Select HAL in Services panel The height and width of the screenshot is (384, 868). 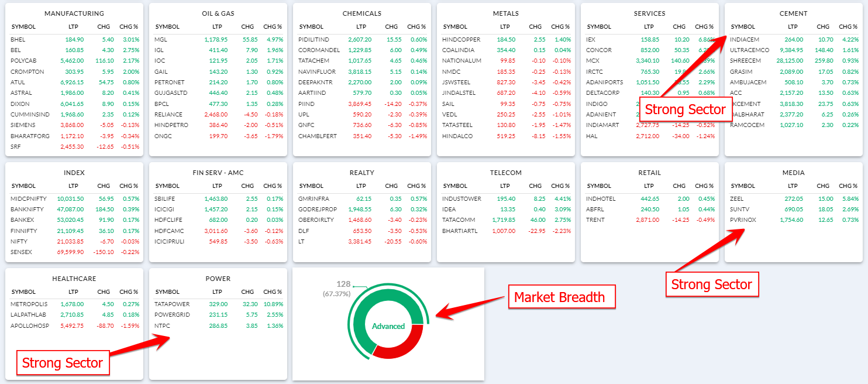click(x=591, y=136)
